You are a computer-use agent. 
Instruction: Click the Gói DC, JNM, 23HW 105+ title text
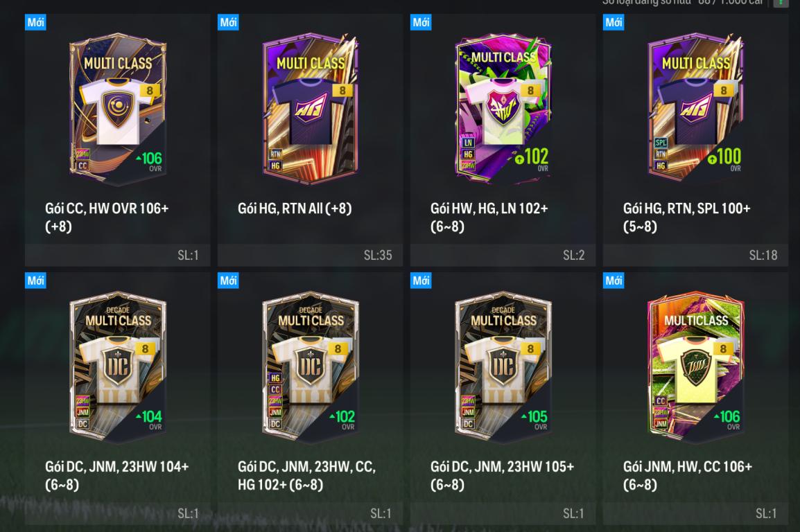coord(502,475)
